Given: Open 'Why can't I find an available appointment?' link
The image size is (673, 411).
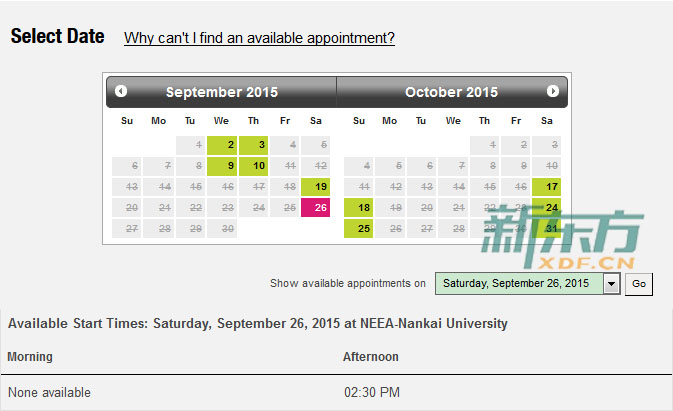Looking at the screenshot, I should 259,38.
